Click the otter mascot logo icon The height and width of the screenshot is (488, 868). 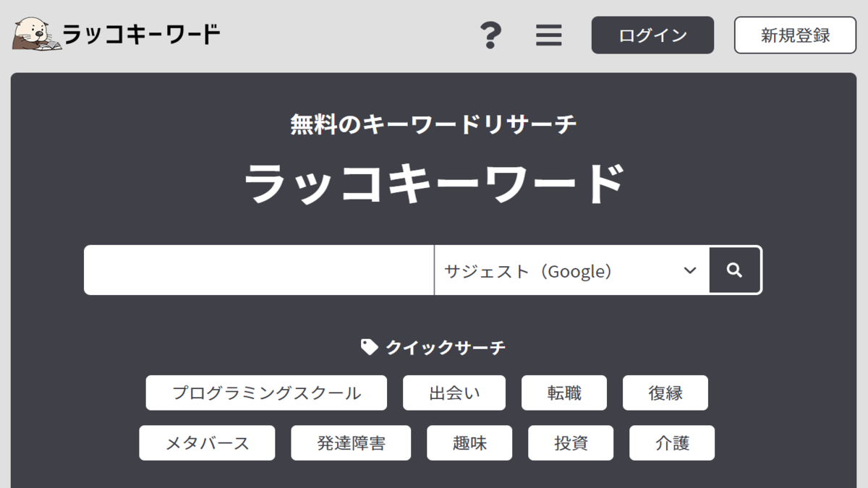(33, 35)
